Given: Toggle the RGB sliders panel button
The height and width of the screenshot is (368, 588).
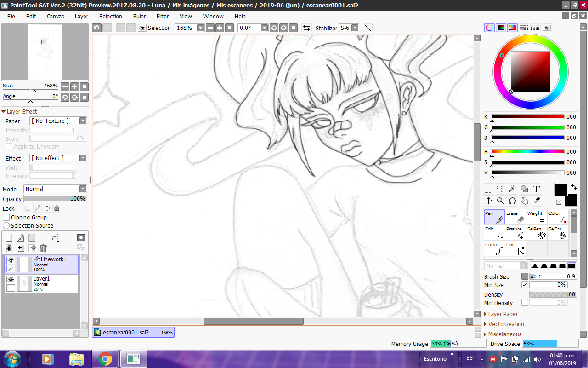Looking at the screenshot, I should pyautogui.click(x=501, y=28).
